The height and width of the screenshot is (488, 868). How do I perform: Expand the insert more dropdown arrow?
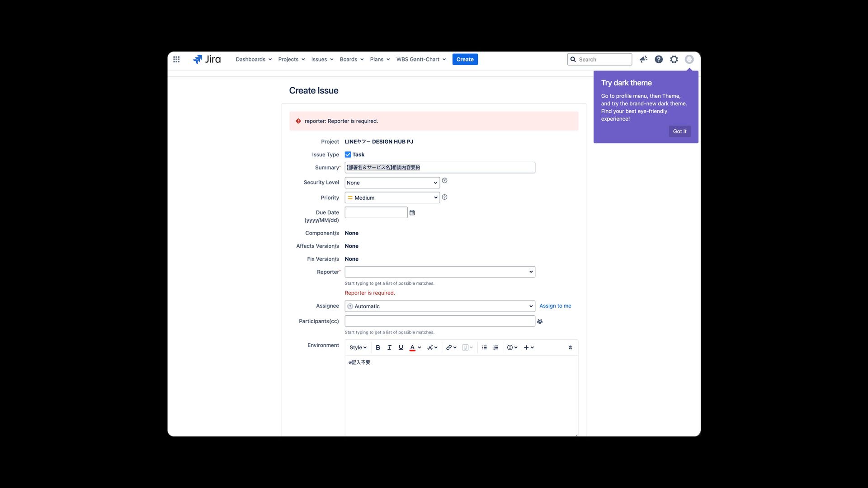point(532,347)
